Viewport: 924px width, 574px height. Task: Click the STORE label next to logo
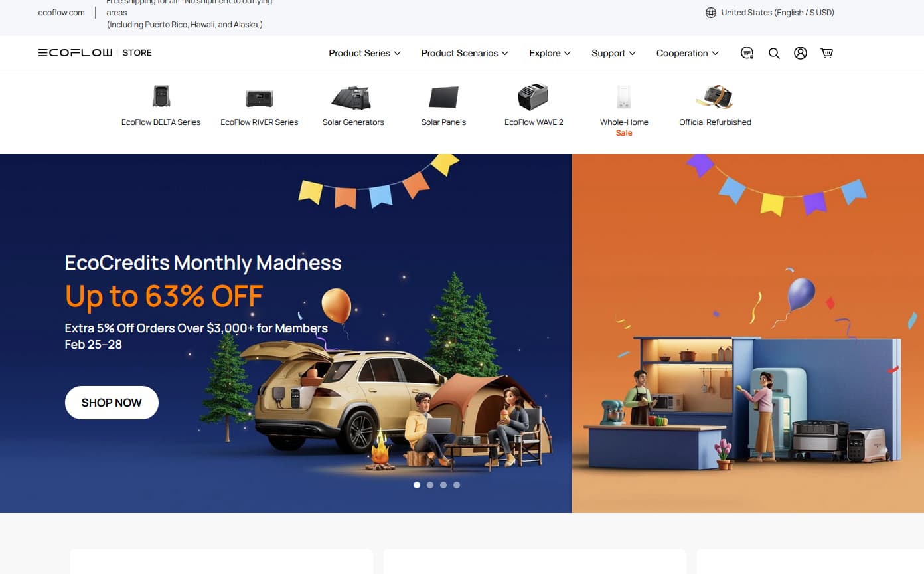coord(137,53)
